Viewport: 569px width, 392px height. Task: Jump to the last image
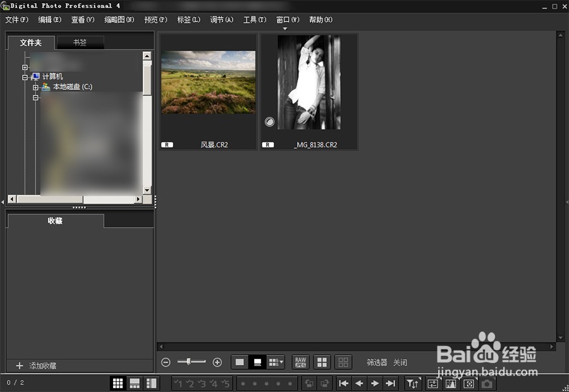coord(391,383)
